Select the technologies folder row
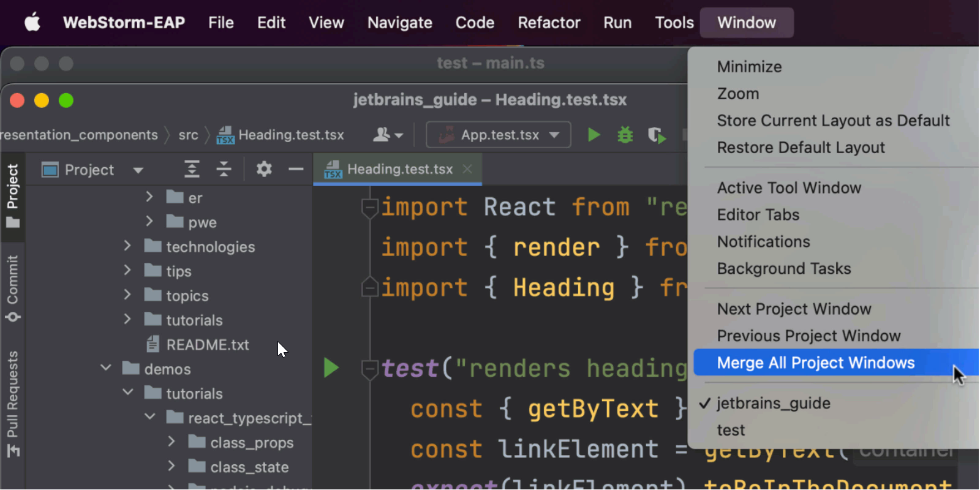This screenshot has width=980, height=490. [x=169, y=247]
